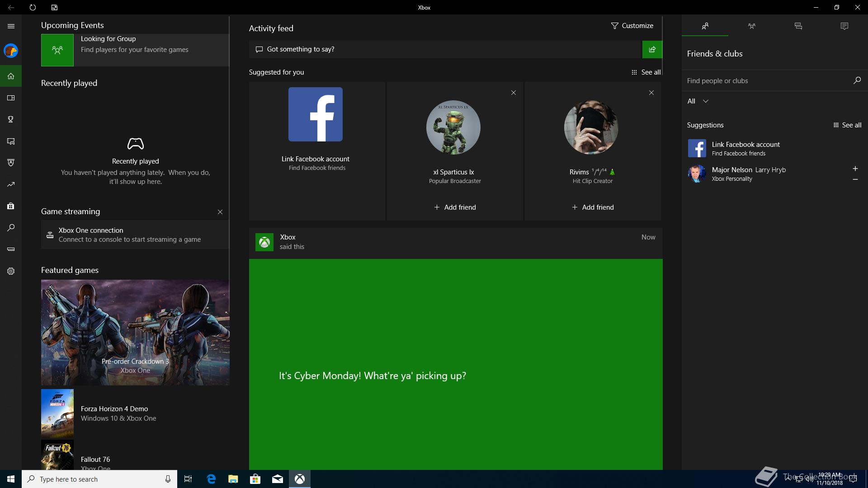Open the Clubs shield icon in sidebar

click(11, 163)
